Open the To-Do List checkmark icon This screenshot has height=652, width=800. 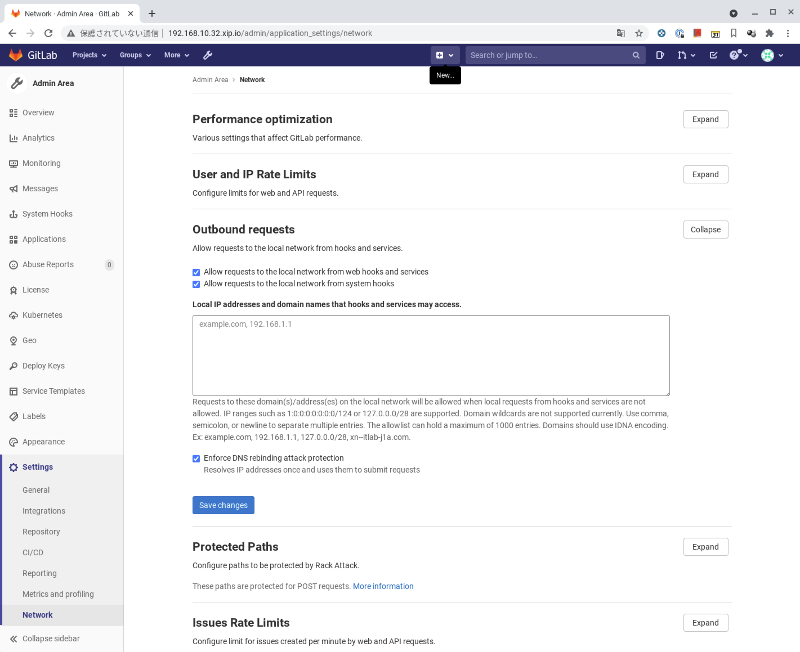(x=713, y=55)
